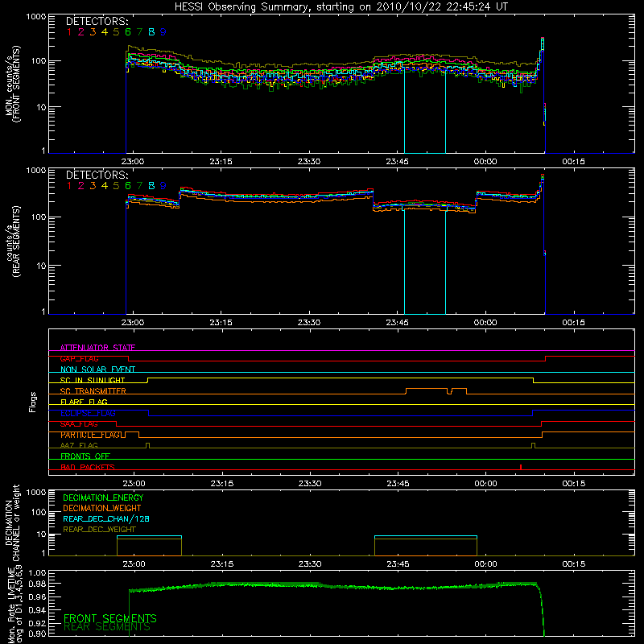Click the 23:00 tick label under the front segments plot
Image resolution: width=644 pixels, height=644 pixels.
(133, 162)
